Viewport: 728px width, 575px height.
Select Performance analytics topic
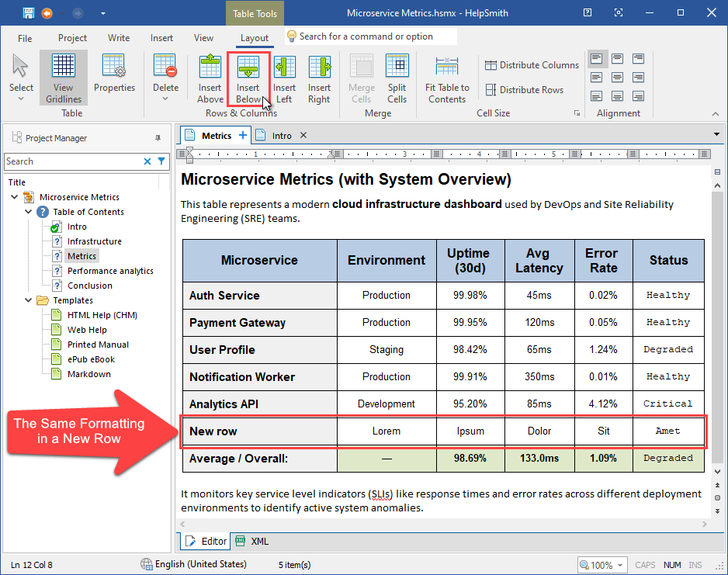pyautogui.click(x=110, y=271)
